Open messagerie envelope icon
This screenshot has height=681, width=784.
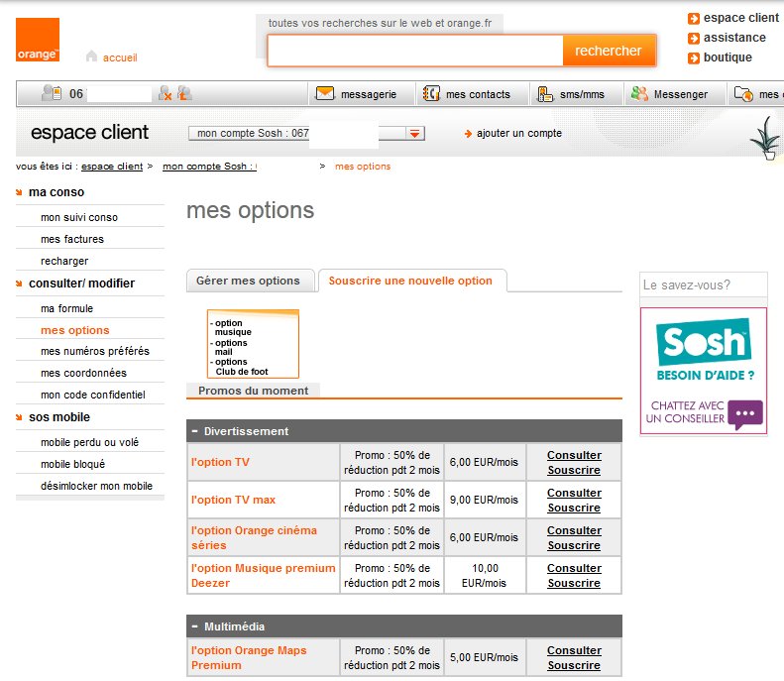[325, 94]
